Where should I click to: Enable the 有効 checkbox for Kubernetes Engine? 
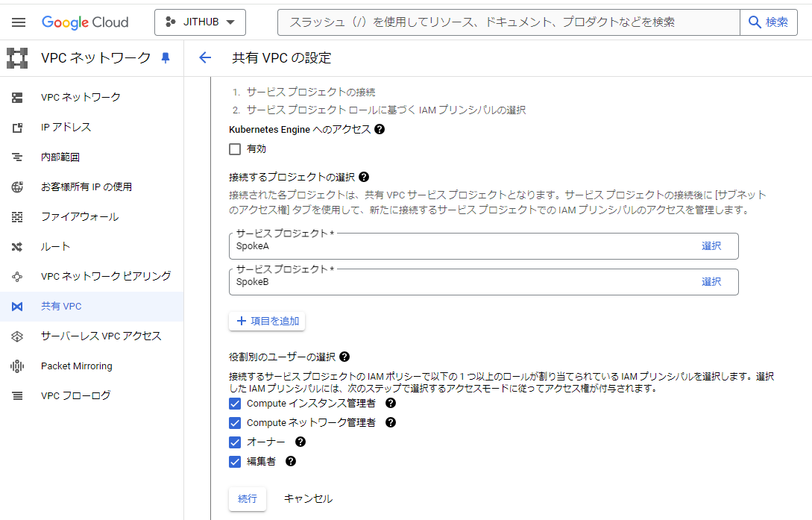coord(235,149)
